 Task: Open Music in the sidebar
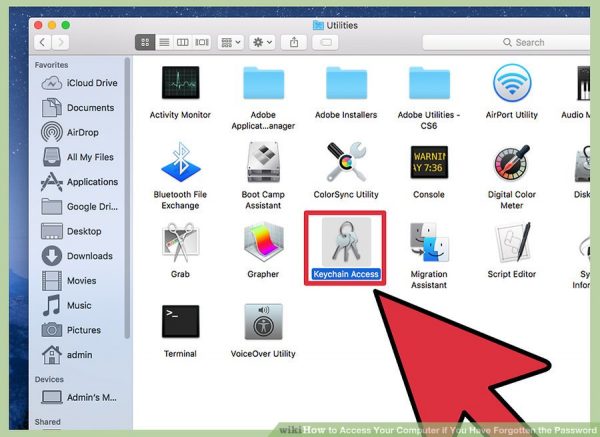pyautogui.click(x=67, y=305)
